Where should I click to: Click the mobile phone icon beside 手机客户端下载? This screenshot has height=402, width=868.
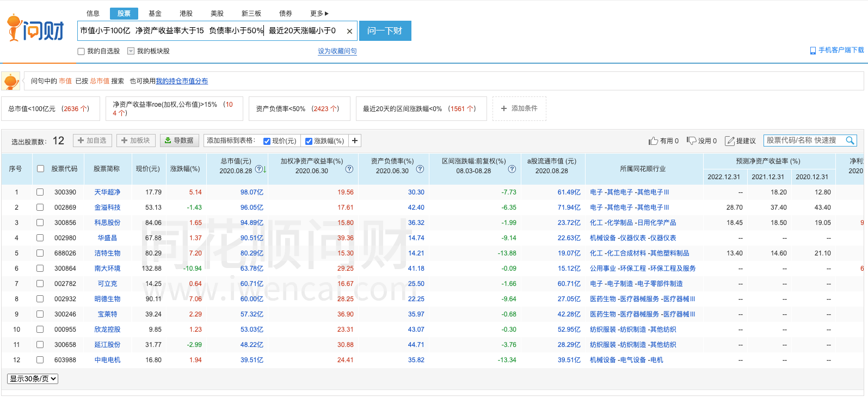tap(813, 51)
